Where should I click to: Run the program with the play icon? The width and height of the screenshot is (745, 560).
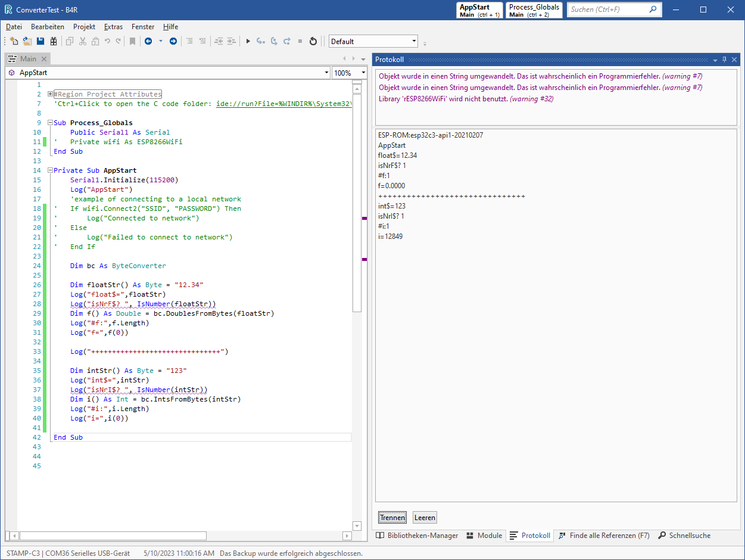[x=248, y=41]
